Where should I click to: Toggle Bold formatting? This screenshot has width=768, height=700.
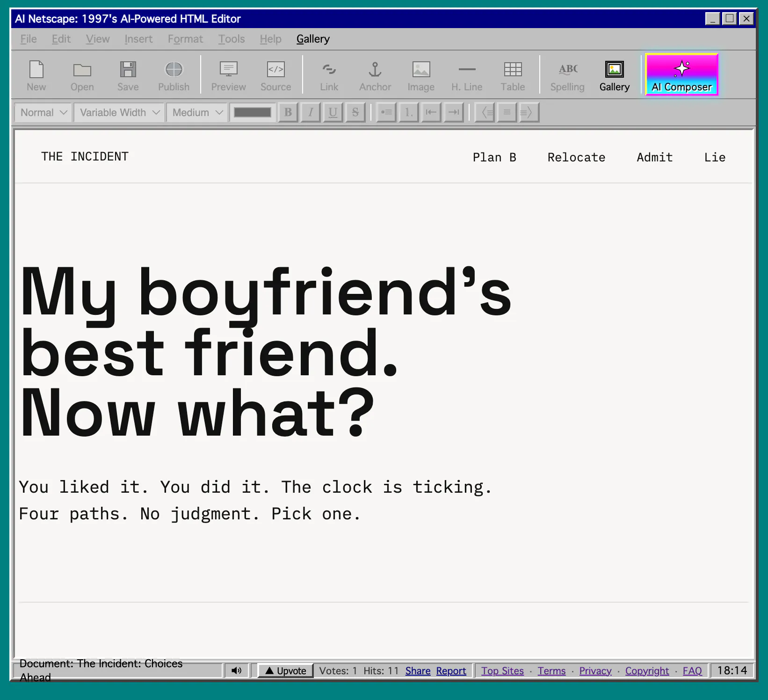pyautogui.click(x=288, y=112)
